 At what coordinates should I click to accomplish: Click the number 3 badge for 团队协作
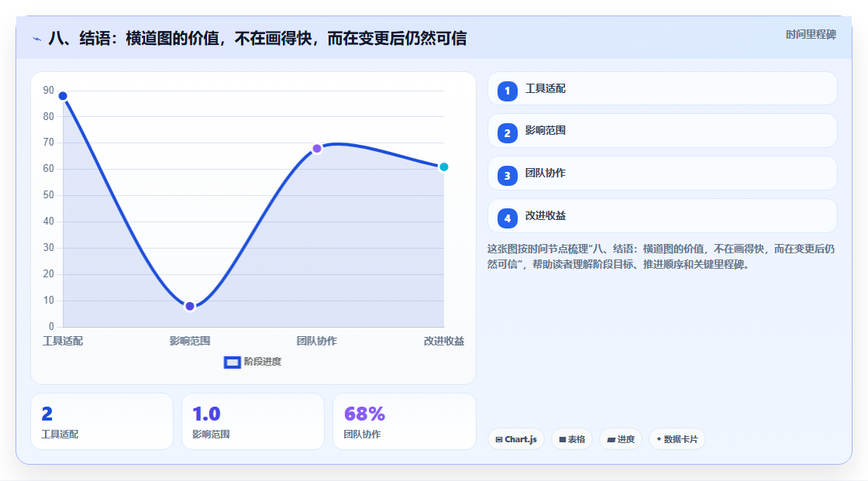[507, 176]
